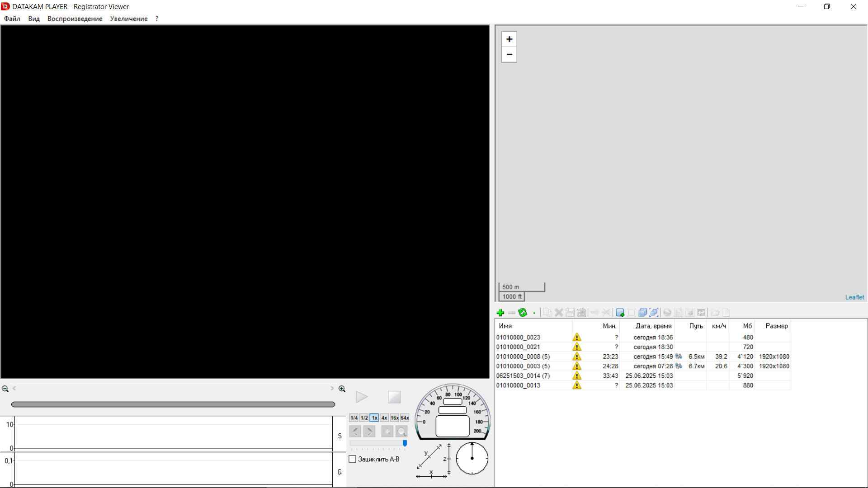Viewport: 868px width, 488px height.
Task: Open the Leaflet link on the map
Action: [854, 297]
